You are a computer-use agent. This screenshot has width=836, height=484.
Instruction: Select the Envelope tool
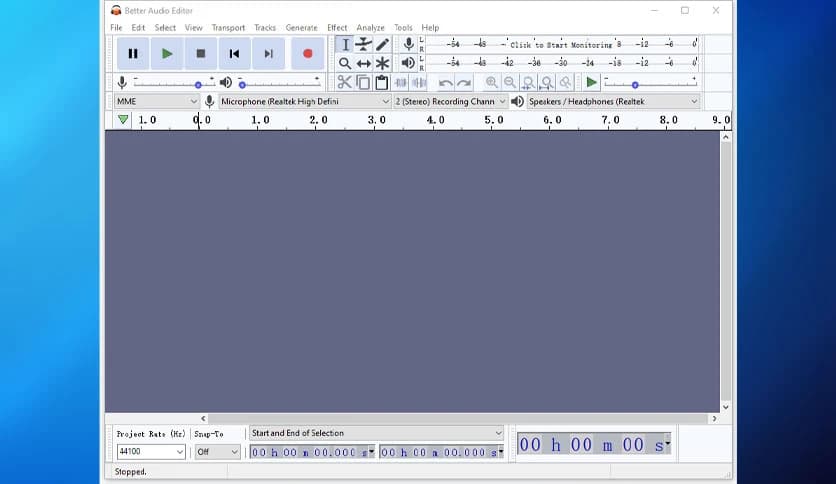coord(364,45)
